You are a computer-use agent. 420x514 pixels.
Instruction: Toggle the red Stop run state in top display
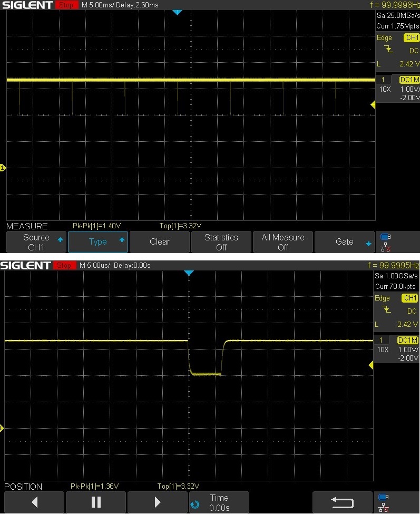pyautogui.click(x=66, y=5)
